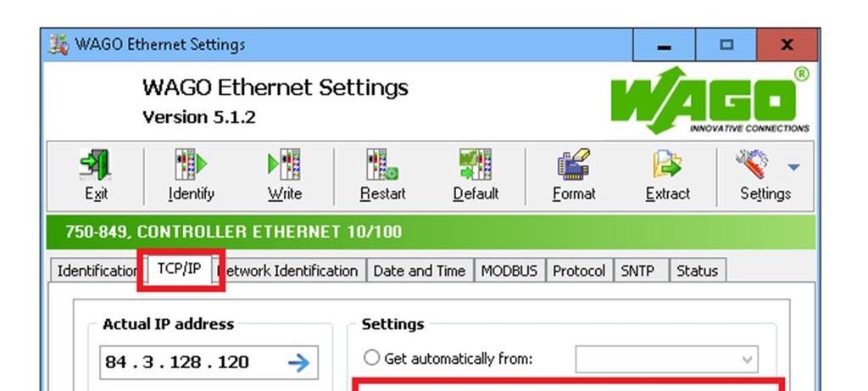Click the Write settings icon
The image size is (868, 391).
(x=285, y=165)
